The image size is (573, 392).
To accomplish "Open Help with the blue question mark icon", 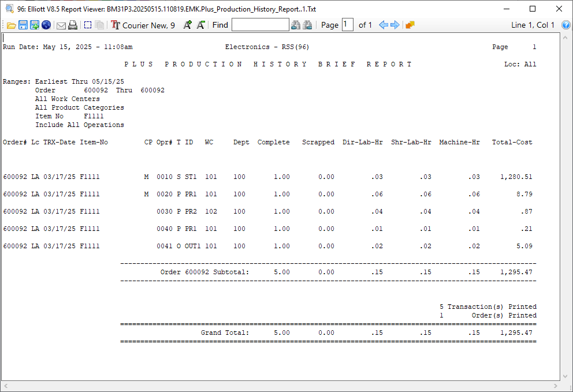I will 565,25.
